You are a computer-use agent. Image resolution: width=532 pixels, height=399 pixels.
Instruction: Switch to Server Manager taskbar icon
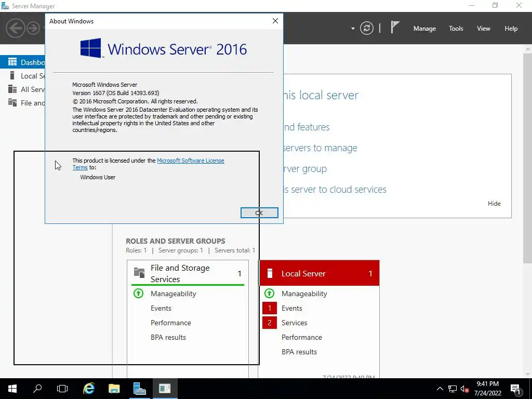tap(139, 389)
